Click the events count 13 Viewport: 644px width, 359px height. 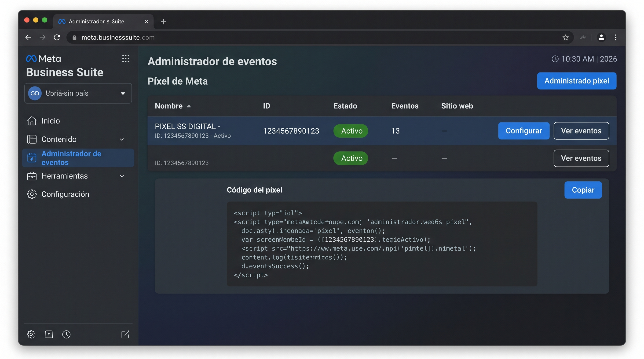coord(395,131)
